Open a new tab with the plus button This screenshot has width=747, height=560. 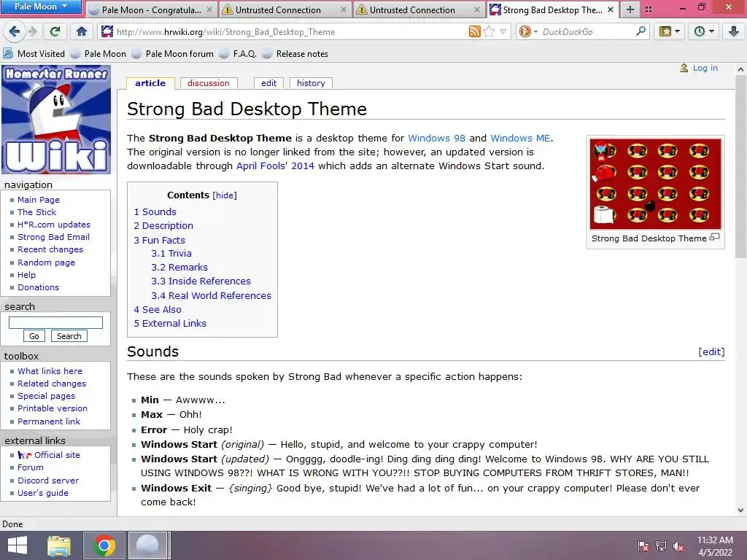pyautogui.click(x=630, y=9)
